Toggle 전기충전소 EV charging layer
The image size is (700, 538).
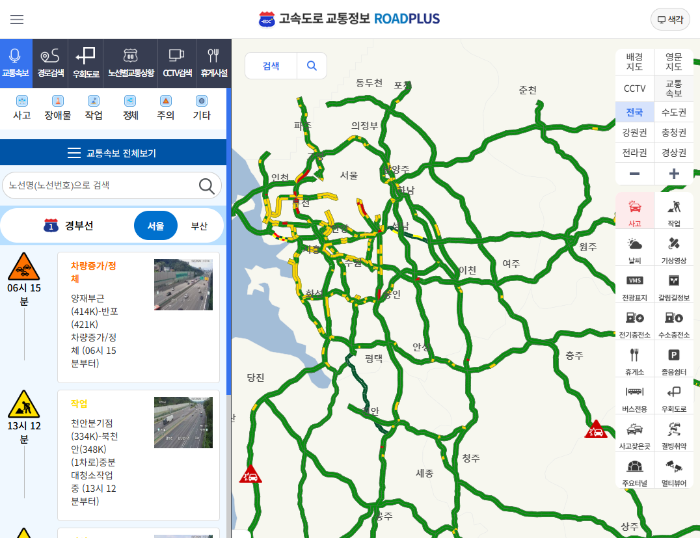[x=634, y=322]
